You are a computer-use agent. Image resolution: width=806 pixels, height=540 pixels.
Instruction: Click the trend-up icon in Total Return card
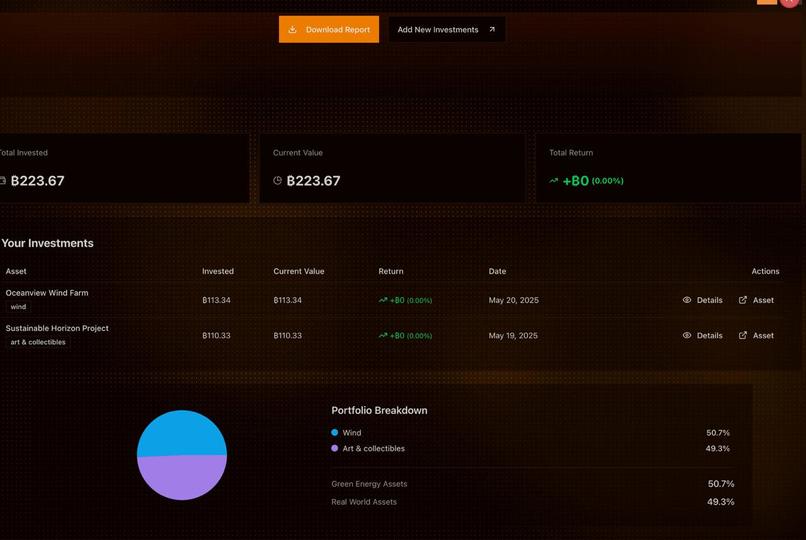[x=554, y=181]
